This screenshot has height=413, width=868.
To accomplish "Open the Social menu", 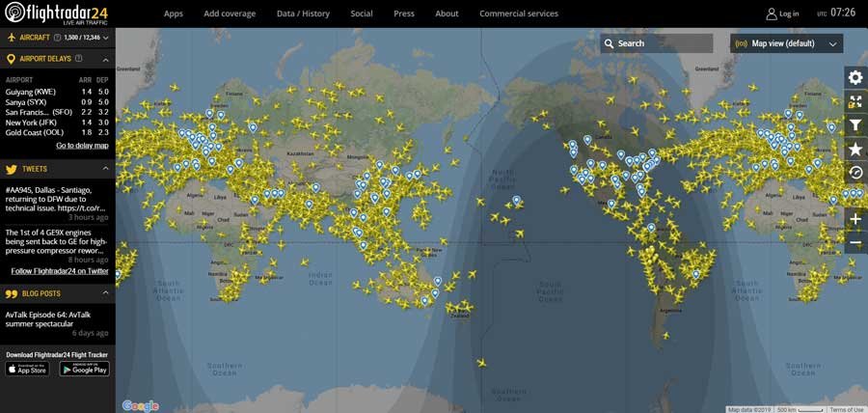I will (x=362, y=14).
